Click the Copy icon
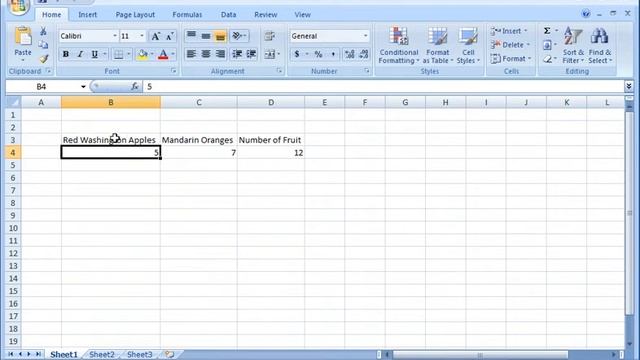Viewport: 640px width, 360px height. coord(43,45)
